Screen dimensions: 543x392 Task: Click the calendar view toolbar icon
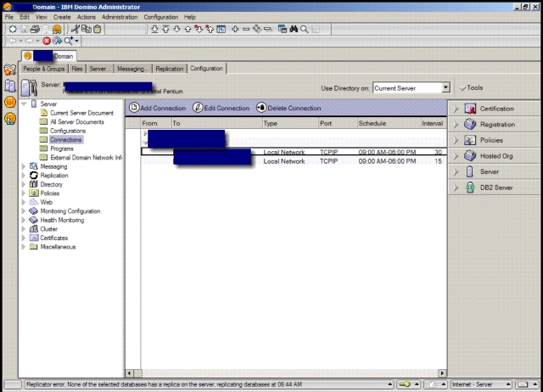(221, 29)
